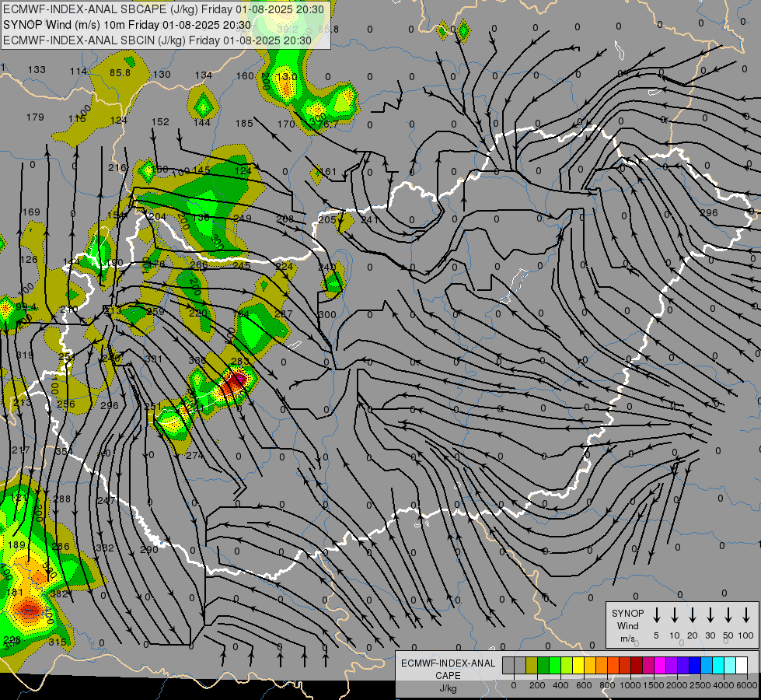
Task: Click the 205 value on the map
Action: tap(327, 219)
